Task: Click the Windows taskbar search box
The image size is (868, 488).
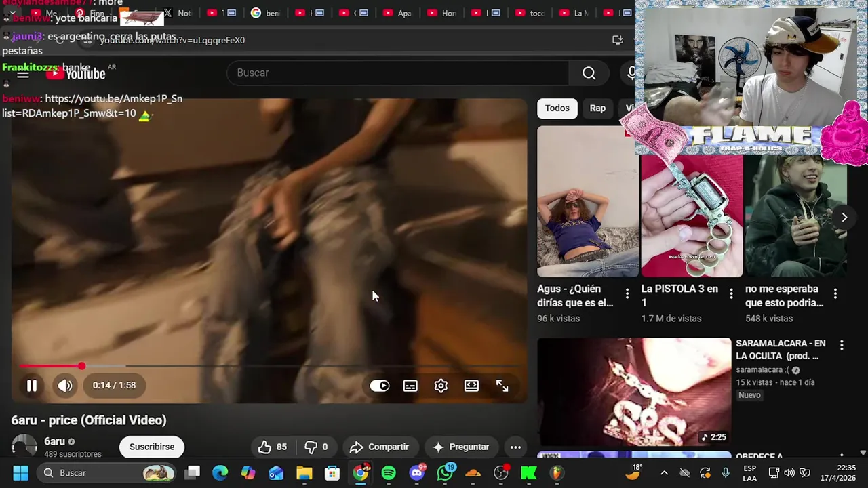Action: point(106,473)
